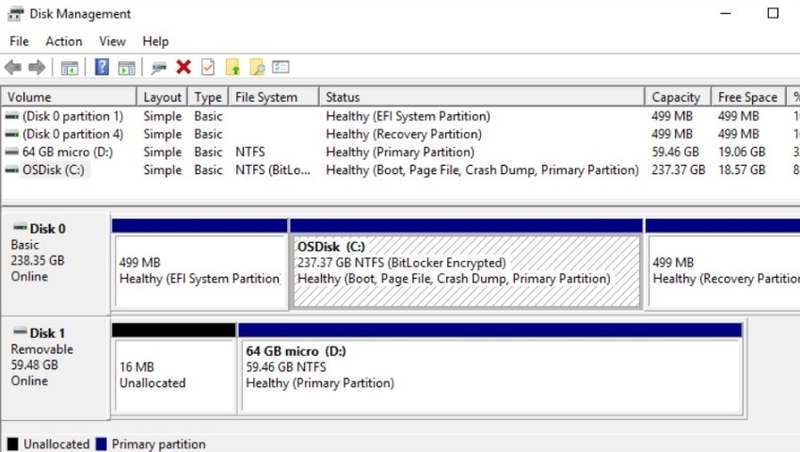
Task: Click the 18.57 GB free space cell
Action: click(742, 170)
